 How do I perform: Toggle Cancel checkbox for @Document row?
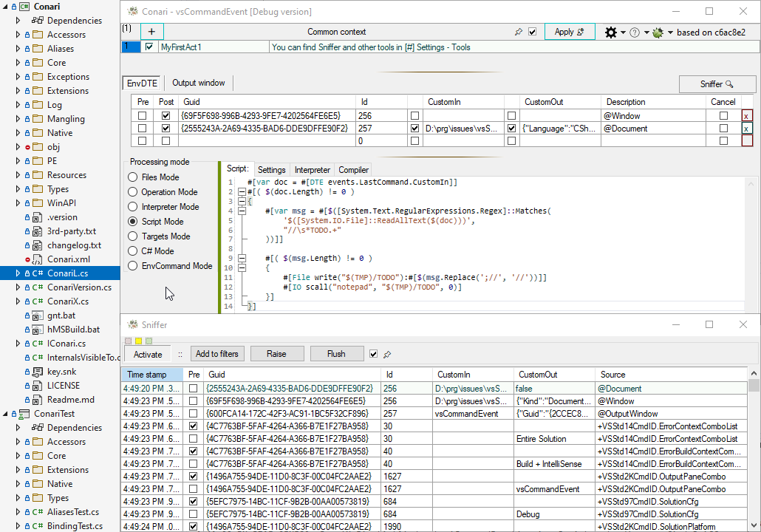723,129
